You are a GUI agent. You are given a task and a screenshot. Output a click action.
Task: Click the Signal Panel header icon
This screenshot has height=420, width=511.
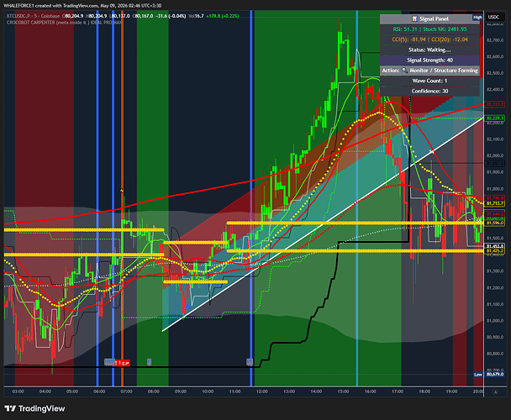point(414,18)
